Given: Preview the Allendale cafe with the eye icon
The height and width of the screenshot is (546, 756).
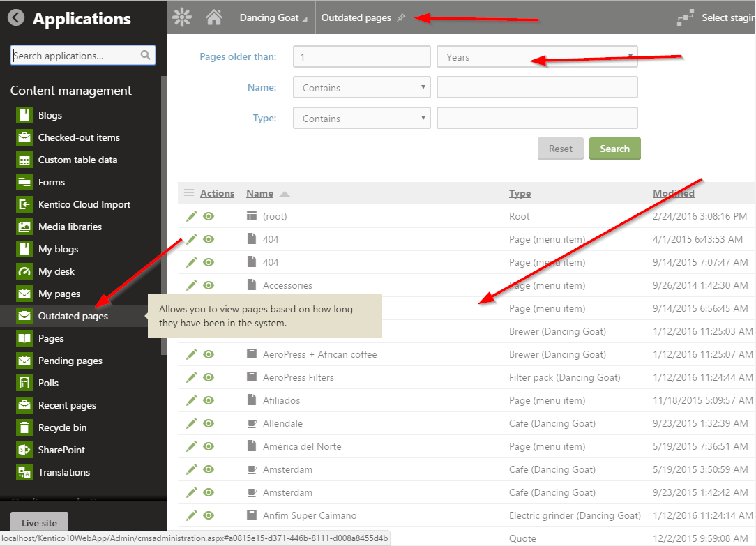Looking at the screenshot, I should click(x=209, y=423).
